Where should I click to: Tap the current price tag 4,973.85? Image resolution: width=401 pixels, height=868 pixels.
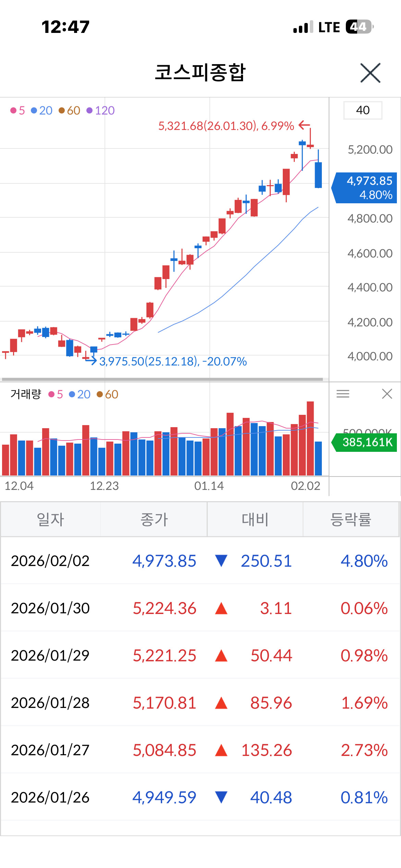click(364, 188)
